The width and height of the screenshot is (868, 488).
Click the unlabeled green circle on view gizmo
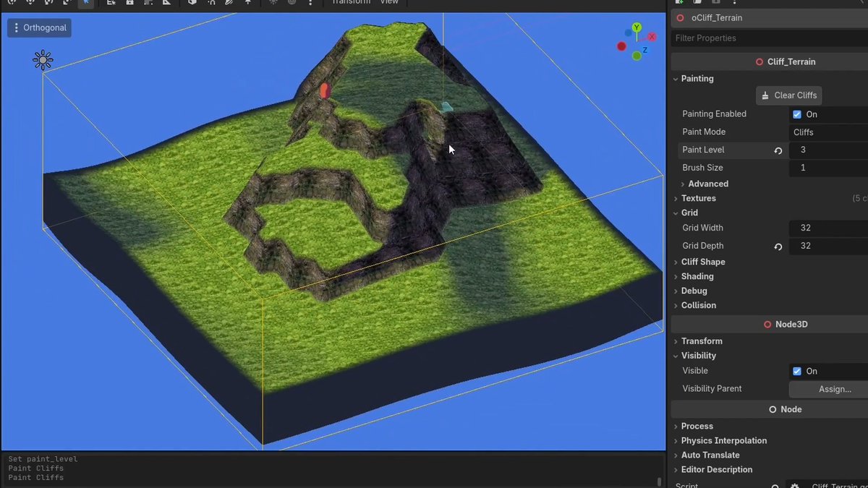point(637,56)
